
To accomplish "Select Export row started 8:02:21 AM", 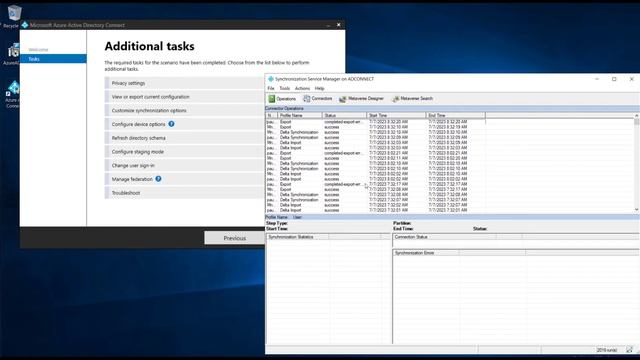I will (376, 153).
